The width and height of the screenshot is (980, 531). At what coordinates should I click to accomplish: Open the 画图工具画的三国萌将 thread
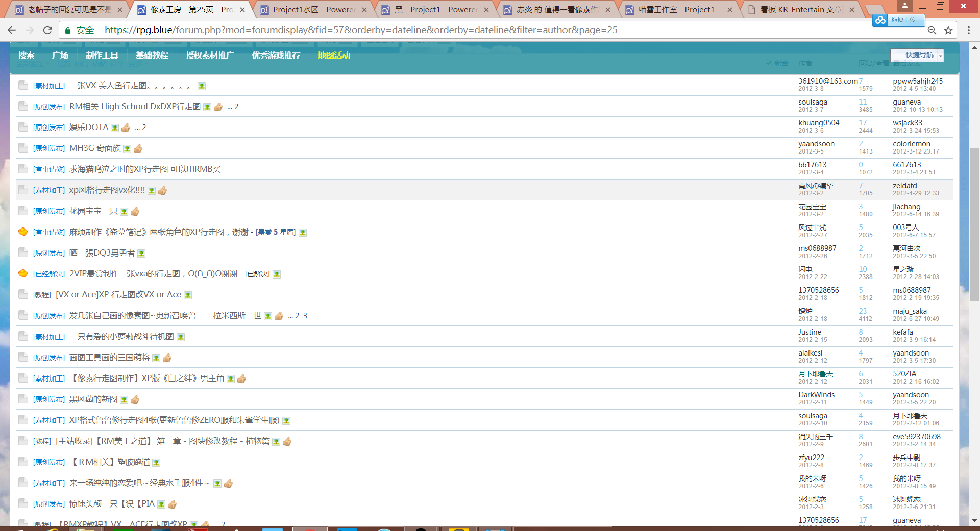[x=109, y=358]
